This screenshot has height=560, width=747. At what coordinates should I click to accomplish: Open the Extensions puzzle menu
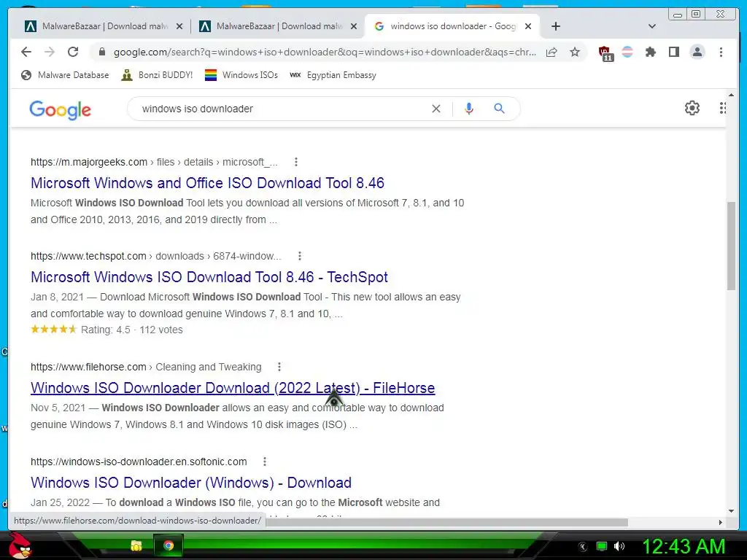click(650, 52)
